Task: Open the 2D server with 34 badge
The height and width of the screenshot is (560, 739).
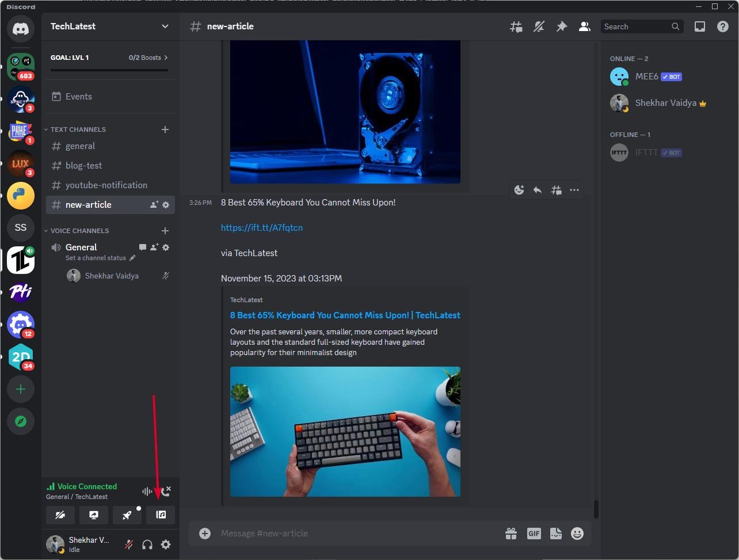Action: pyautogui.click(x=21, y=357)
